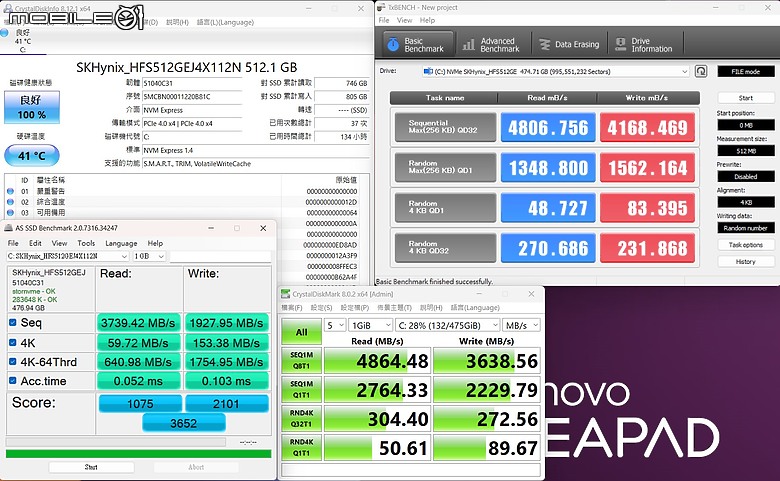780x481 pixels.
Task: Run CrystalDiskMark SEQ1M Q1T1 test
Action: tap(301, 389)
